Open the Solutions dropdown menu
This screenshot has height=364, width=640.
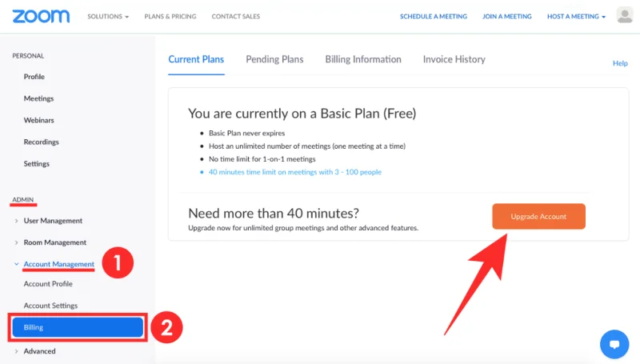coord(107,17)
